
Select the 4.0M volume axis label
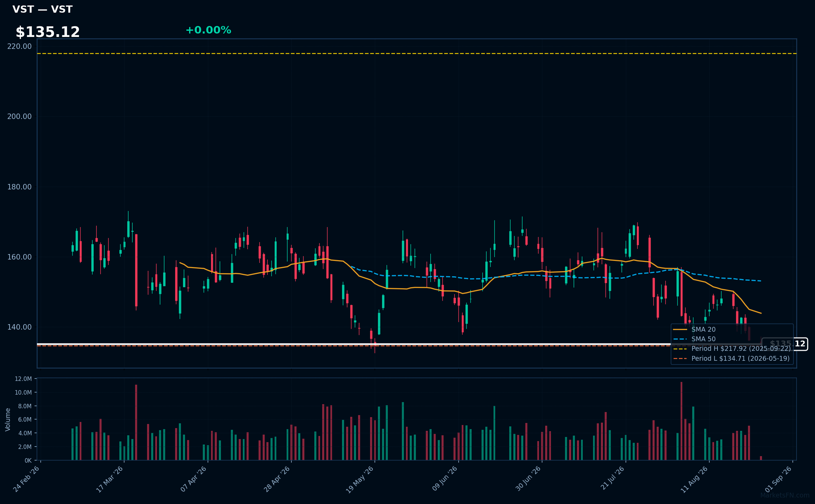point(25,433)
